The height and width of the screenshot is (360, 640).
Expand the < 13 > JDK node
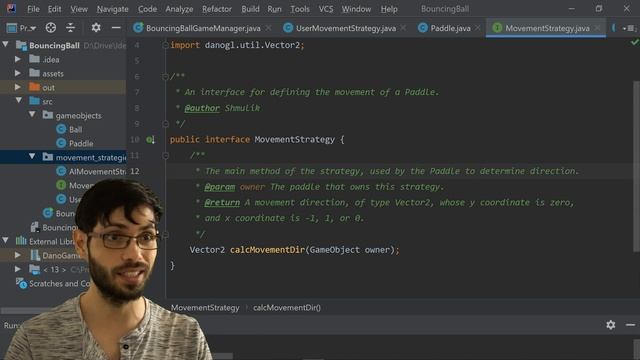coord(18,269)
